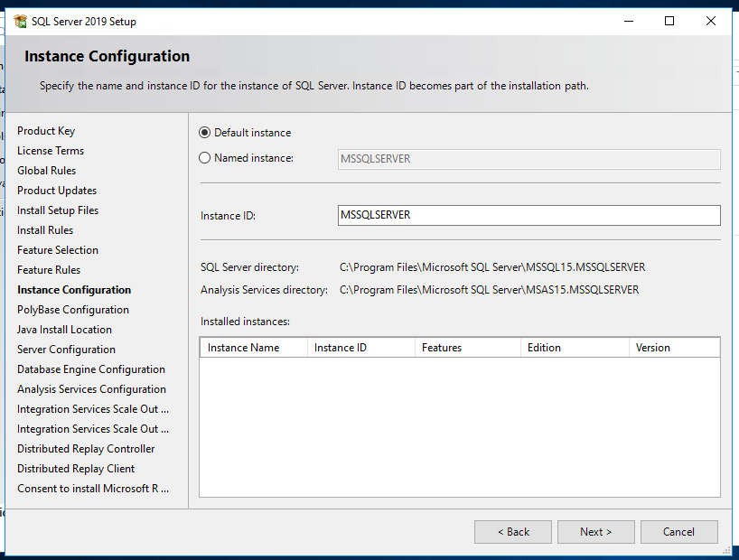Open the Product Updates step
This screenshot has width=739, height=560.
coord(57,191)
